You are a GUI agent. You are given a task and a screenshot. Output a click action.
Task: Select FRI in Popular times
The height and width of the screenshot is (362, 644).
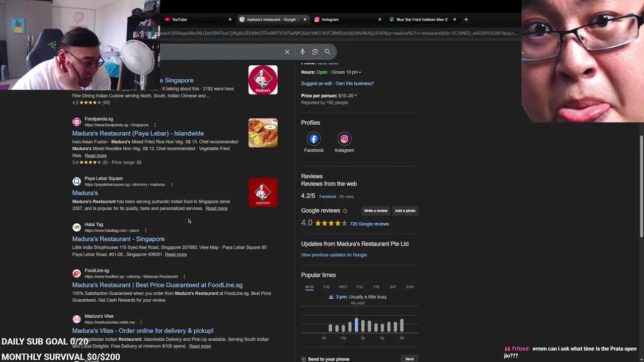[376, 287]
